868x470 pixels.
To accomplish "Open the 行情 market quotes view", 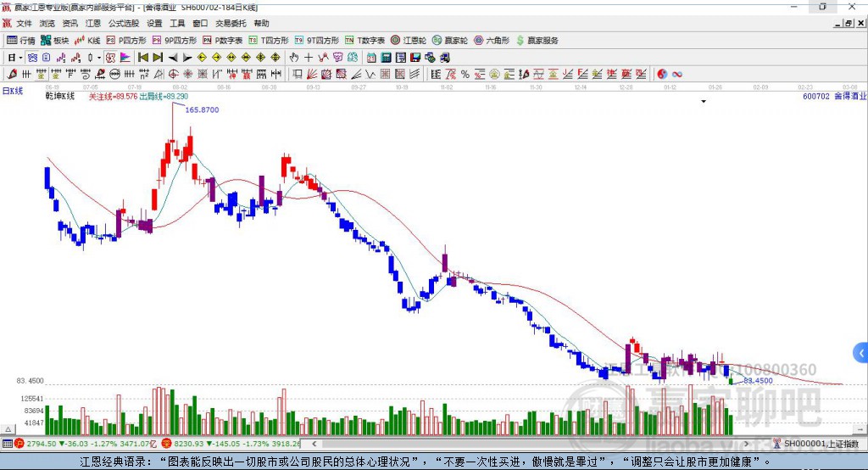I will [x=21, y=41].
